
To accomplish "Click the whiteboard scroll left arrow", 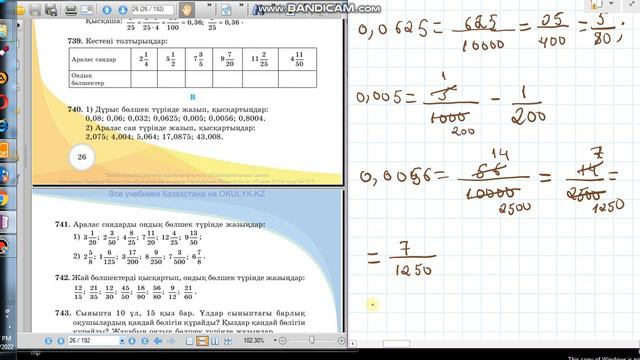I will (x=353, y=344).
